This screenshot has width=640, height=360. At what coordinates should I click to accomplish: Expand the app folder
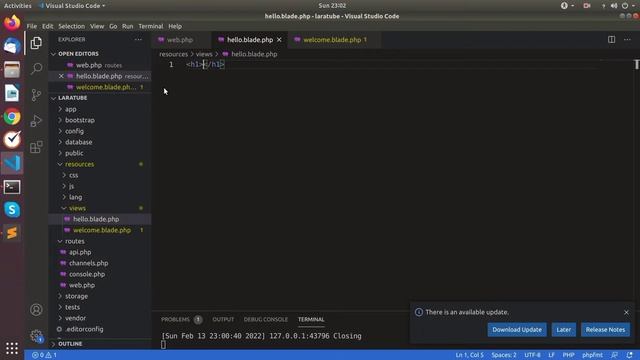71,109
